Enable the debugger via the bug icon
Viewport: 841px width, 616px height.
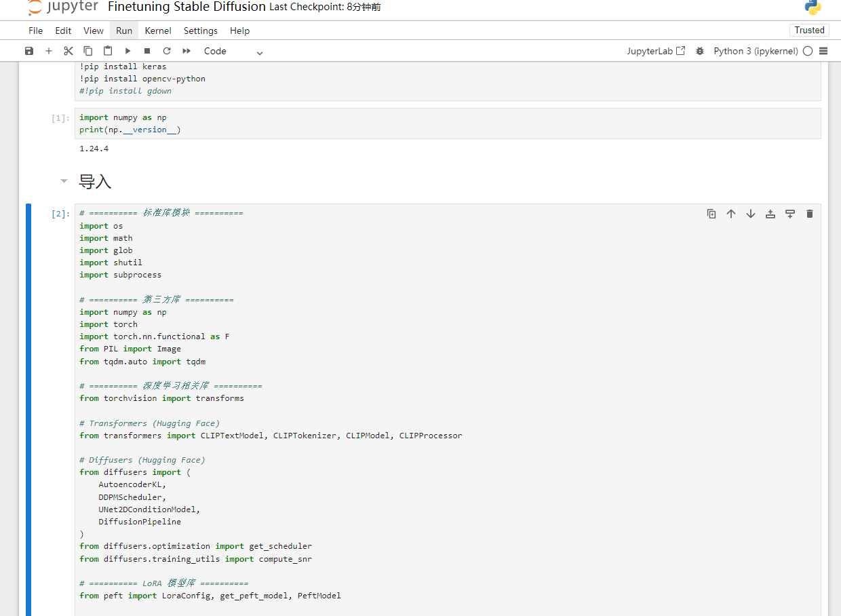[700, 51]
